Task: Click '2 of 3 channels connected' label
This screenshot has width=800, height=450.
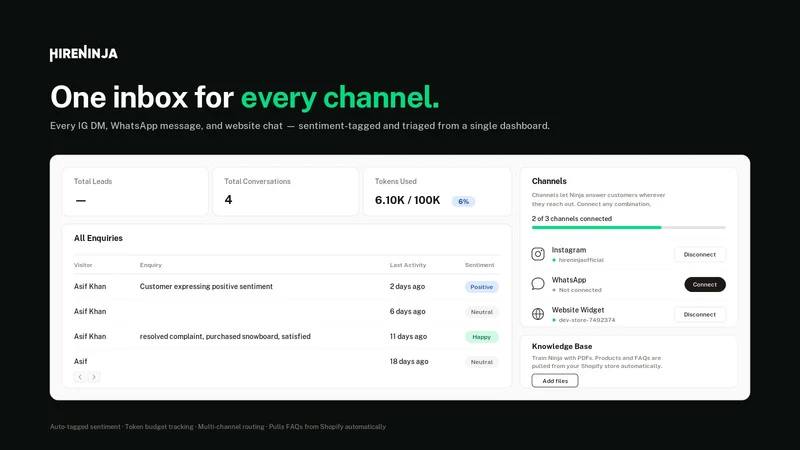Action: [571, 218]
